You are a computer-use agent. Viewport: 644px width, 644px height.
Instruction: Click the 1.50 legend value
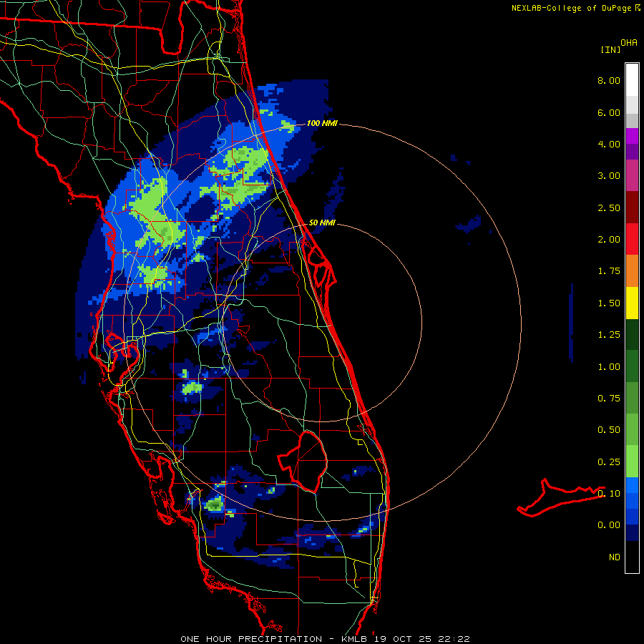[609, 303]
